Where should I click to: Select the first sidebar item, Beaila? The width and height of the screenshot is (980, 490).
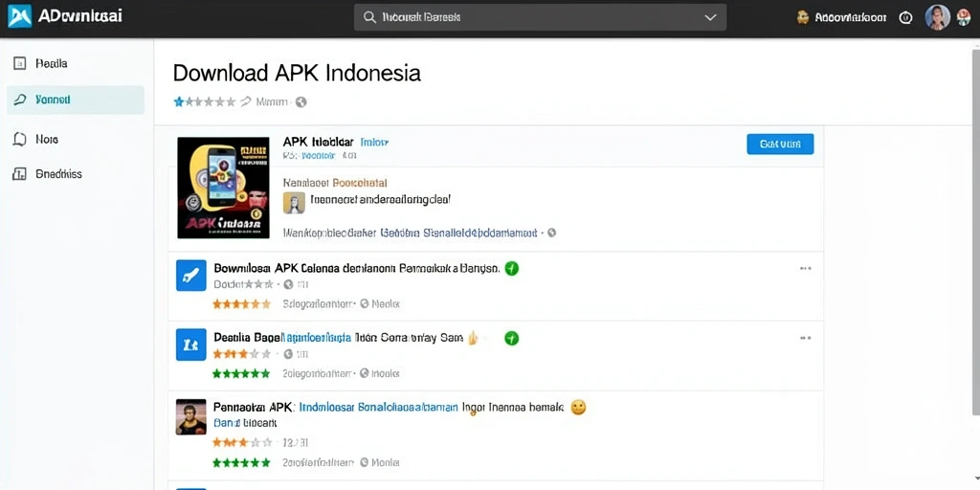(75, 63)
